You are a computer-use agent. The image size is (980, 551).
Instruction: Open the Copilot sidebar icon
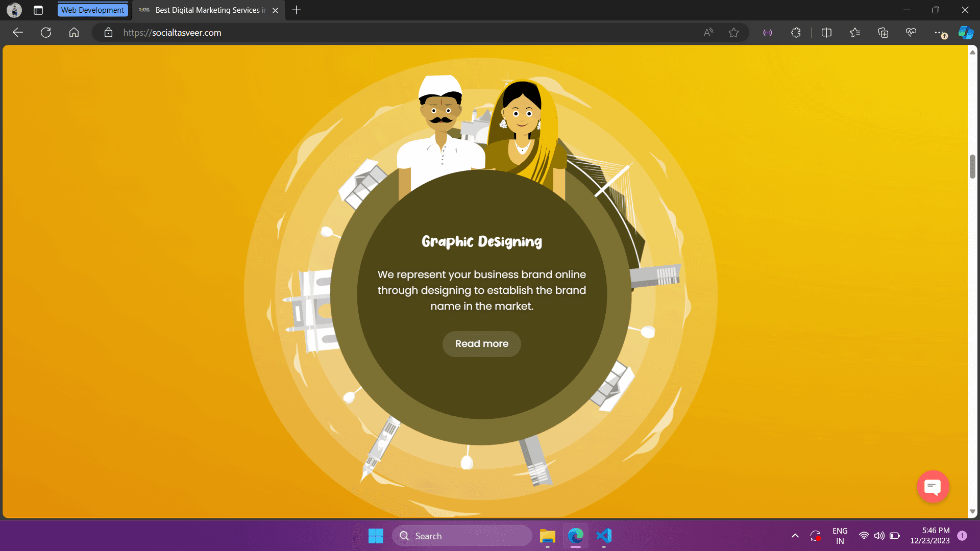pos(965,33)
